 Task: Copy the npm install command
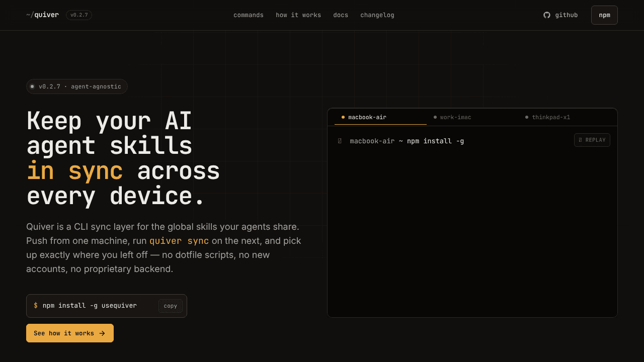click(x=171, y=306)
